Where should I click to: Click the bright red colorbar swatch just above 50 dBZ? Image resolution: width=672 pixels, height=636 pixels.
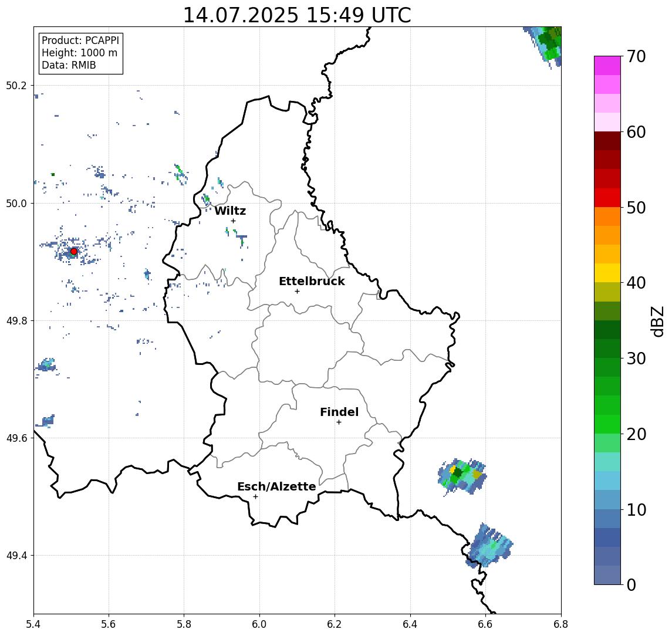point(607,198)
